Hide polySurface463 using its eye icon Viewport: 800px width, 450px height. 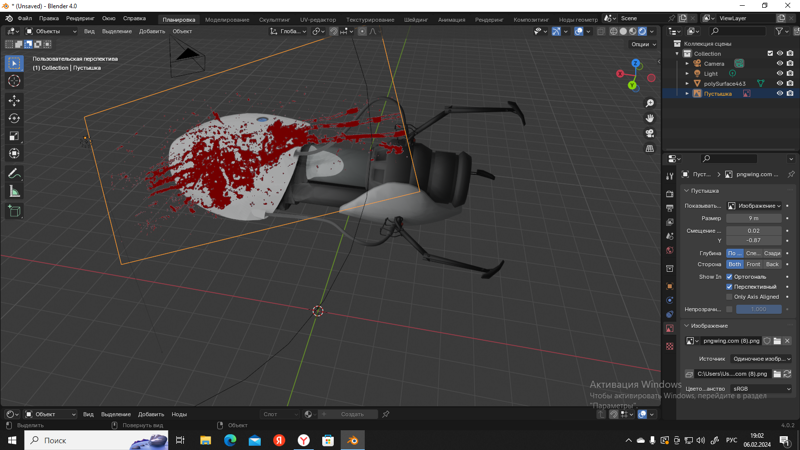tap(780, 84)
